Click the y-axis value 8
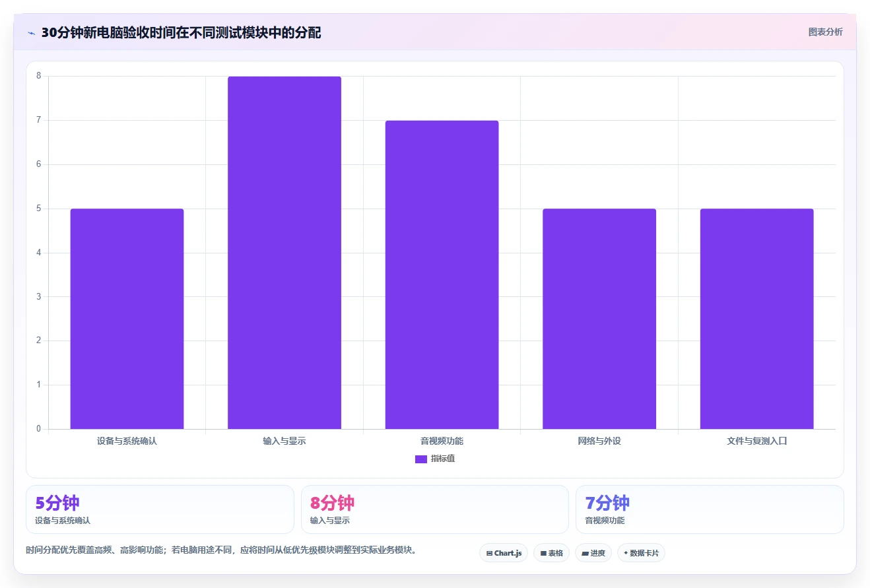Viewport: 870px width, 588px height. [x=38, y=76]
